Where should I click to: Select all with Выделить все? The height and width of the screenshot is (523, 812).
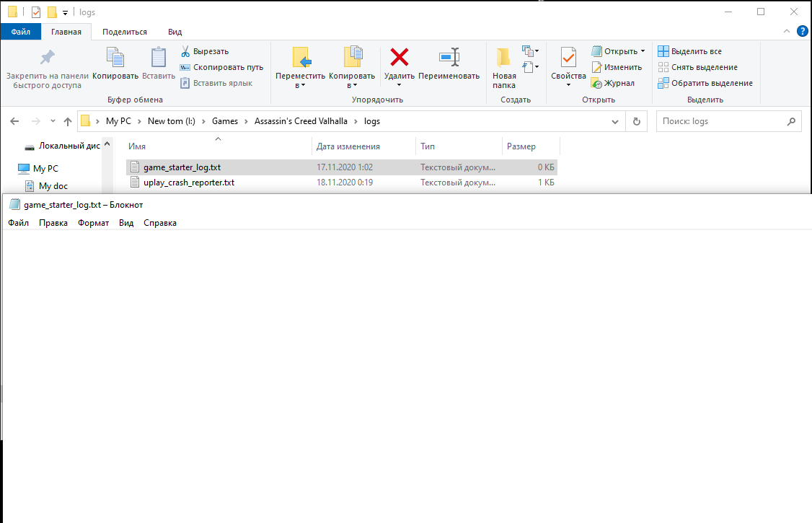coord(690,51)
